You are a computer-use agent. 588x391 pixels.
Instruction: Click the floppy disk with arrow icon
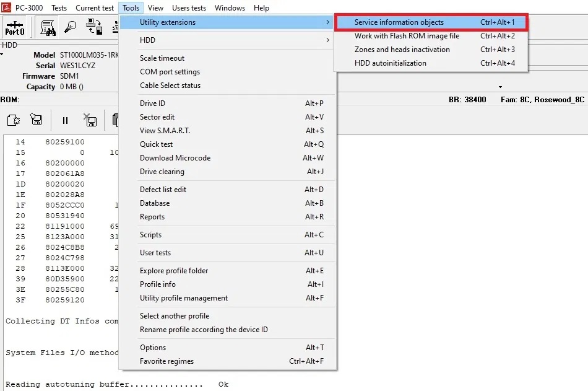click(37, 120)
